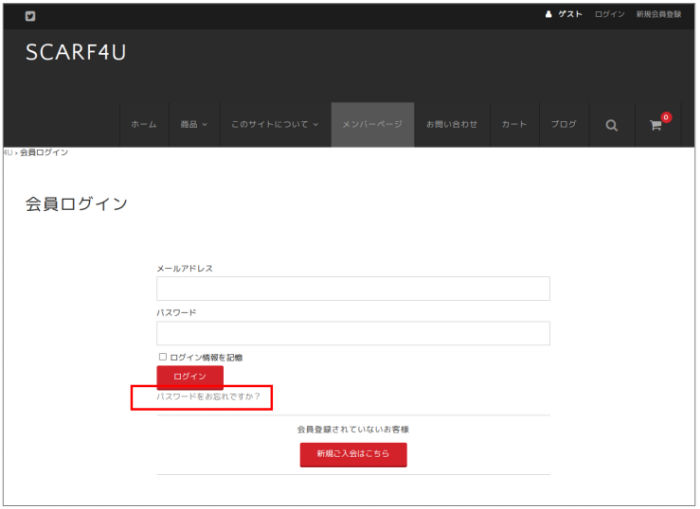
Task: Open the お問い合わせ menu item
Action: pos(451,125)
